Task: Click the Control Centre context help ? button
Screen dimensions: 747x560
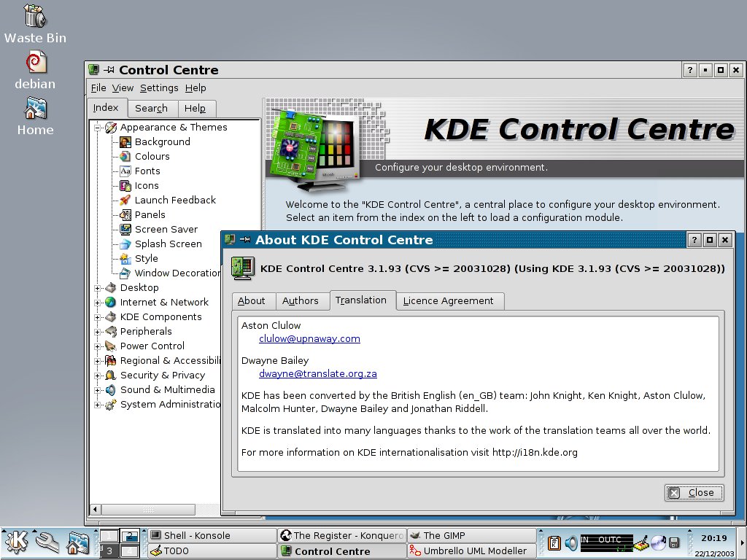Action: click(x=690, y=70)
